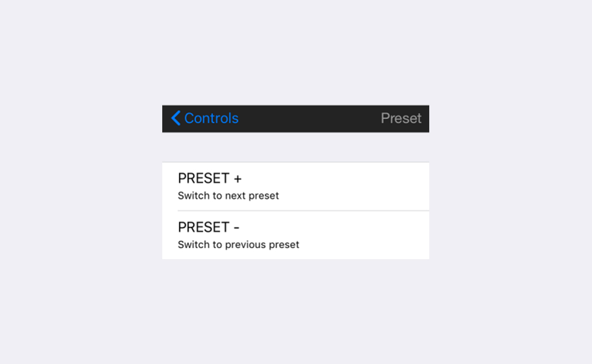Click the 'Switch to previous preset' description

pyautogui.click(x=238, y=245)
